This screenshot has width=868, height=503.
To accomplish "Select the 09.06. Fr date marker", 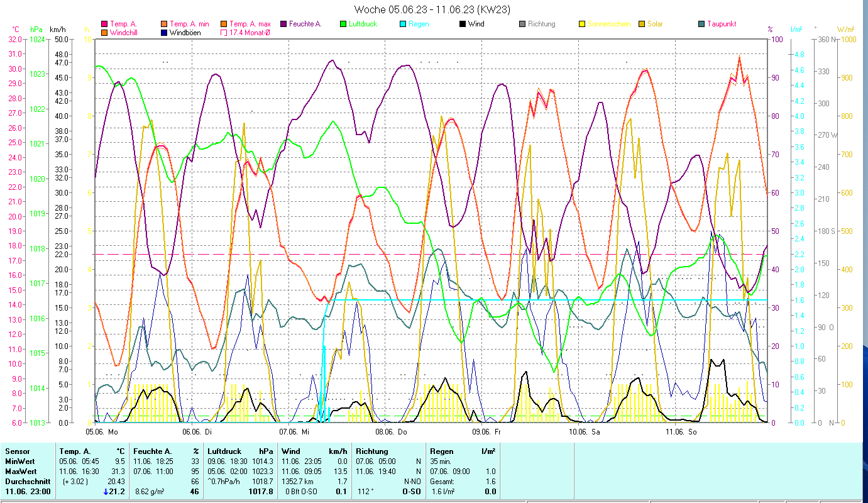I will coord(486,432).
